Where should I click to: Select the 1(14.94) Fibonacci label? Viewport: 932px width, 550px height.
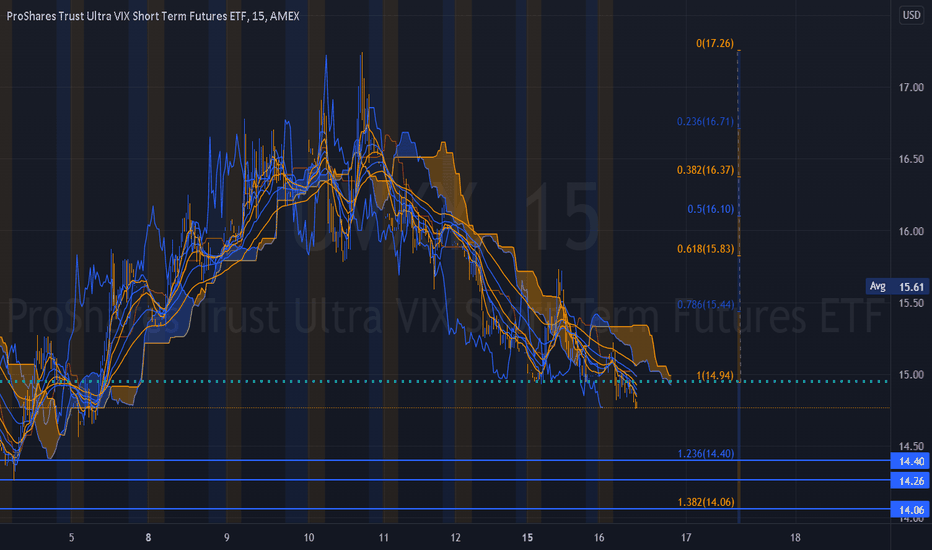tap(714, 376)
